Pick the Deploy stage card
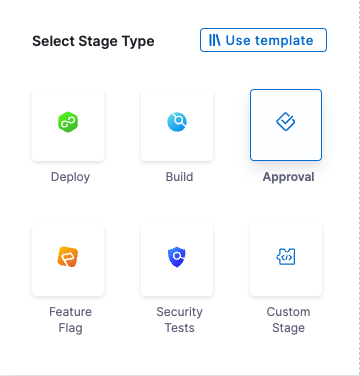 68,125
